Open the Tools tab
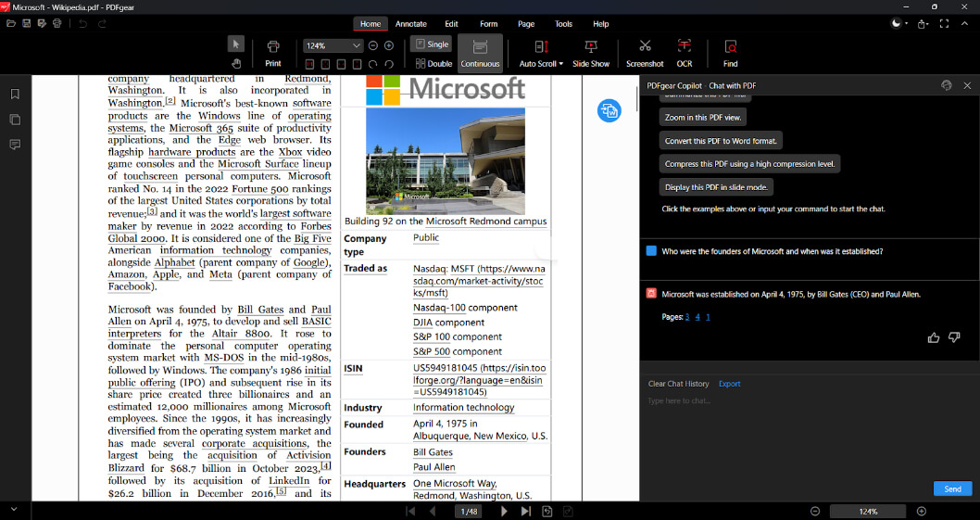The image size is (980, 520). tap(563, 24)
